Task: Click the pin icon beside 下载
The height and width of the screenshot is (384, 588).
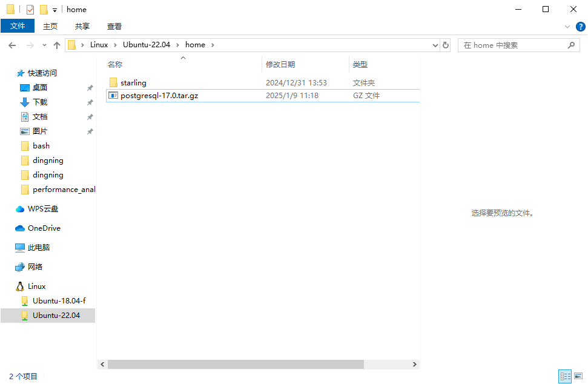Action: point(90,102)
